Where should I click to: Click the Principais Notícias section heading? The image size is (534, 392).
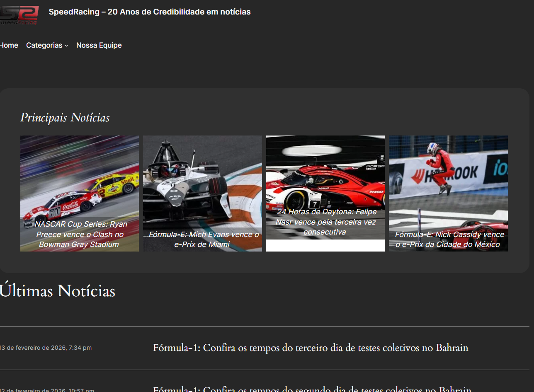65,117
